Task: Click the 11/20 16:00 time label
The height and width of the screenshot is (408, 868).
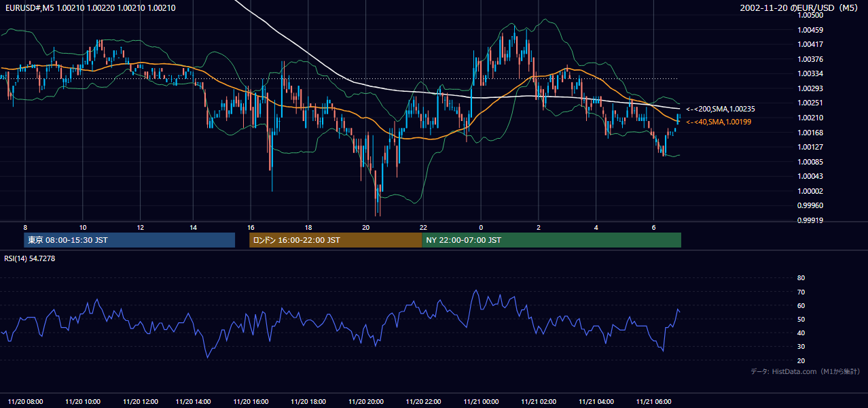Action: point(251,402)
